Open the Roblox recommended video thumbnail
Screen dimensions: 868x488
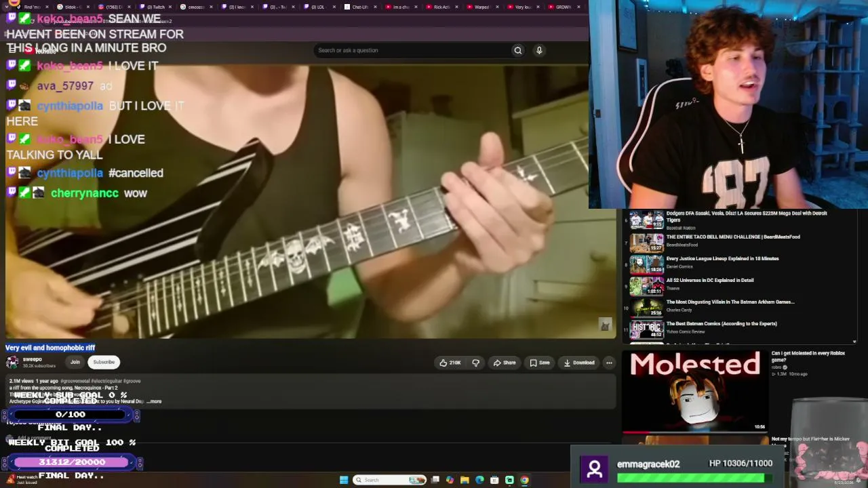pos(695,391)
